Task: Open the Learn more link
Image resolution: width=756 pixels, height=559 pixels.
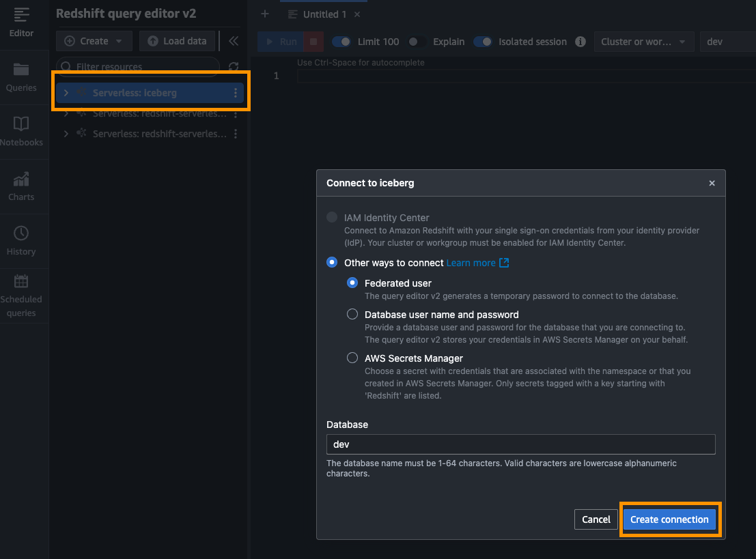Action: click(471, 263)
